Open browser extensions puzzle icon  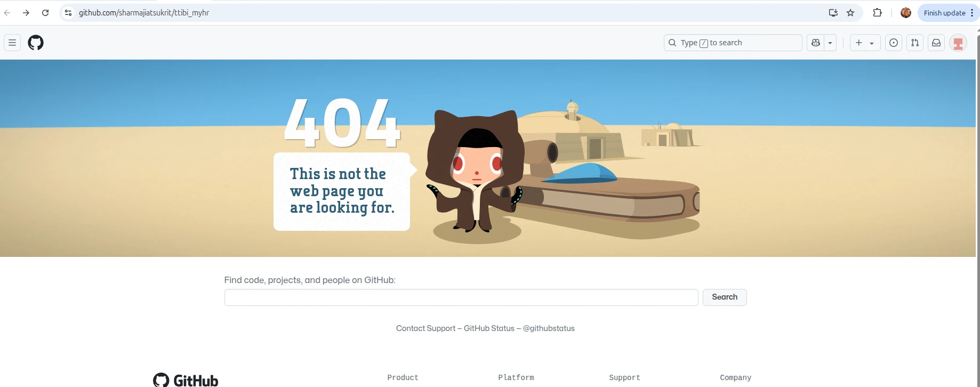click(877, 13)
